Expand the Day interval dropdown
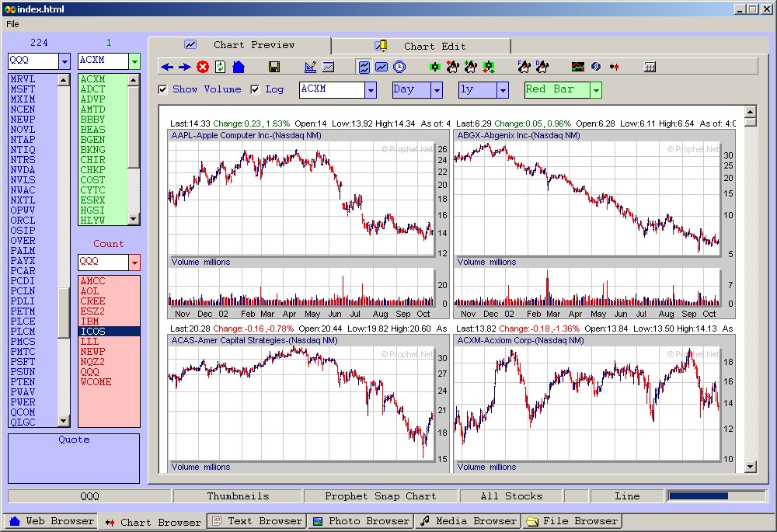This screenshot has width=777, height=532. point(437,90)
